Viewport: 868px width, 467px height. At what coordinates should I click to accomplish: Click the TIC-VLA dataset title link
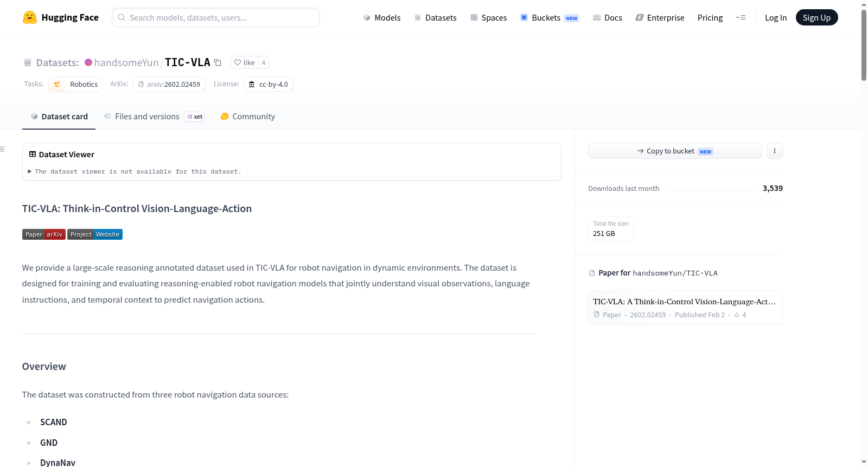[x=188, y=62]
